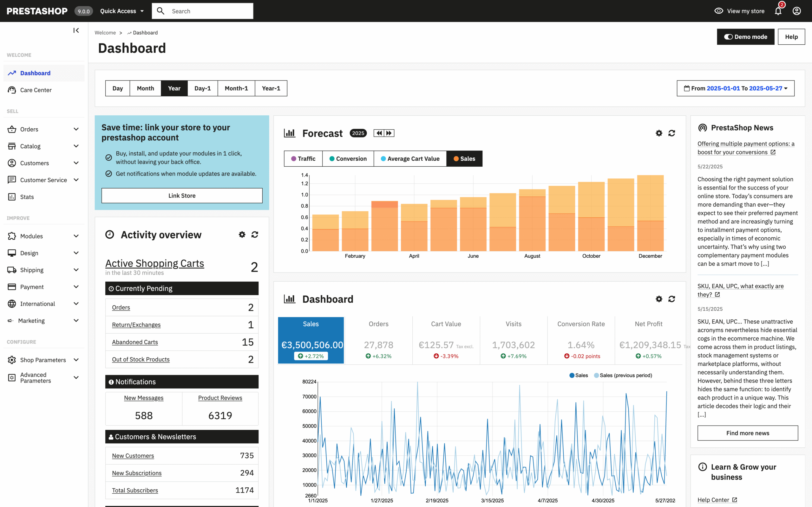Open Activity overview settings gear

click(242, 235)
